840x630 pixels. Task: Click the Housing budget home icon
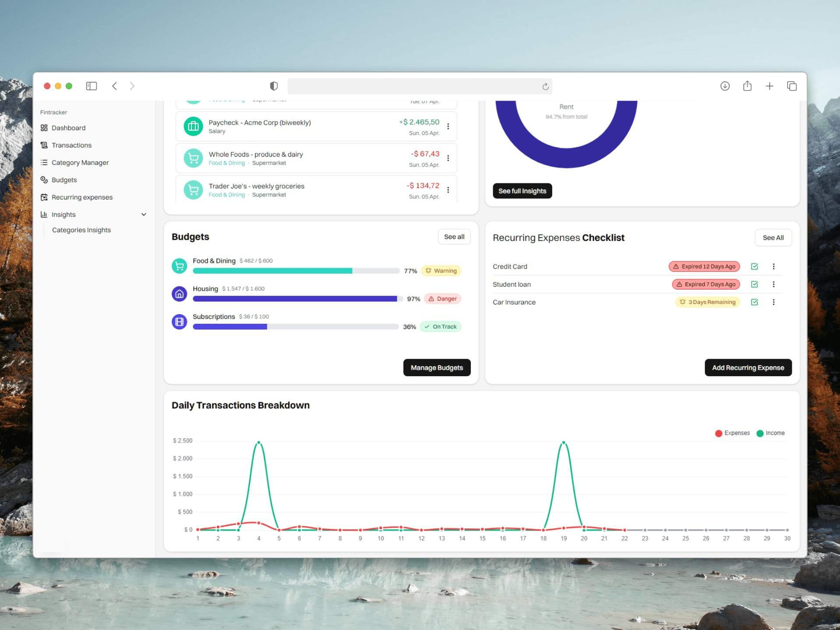click(x=179, y=294)
